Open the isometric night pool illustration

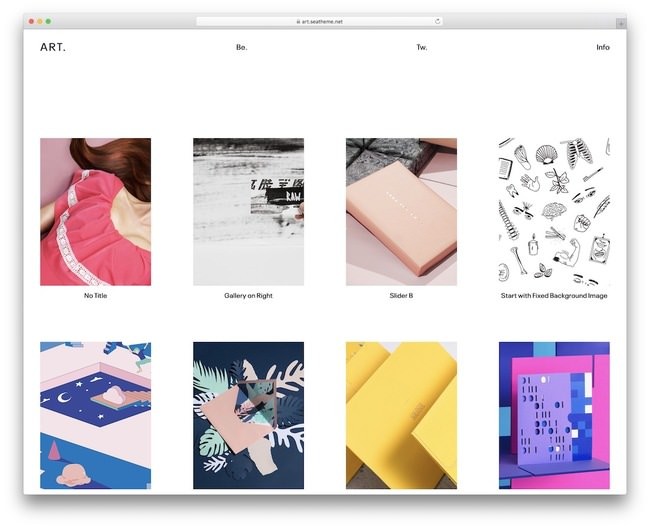click(x=95, y=415)
